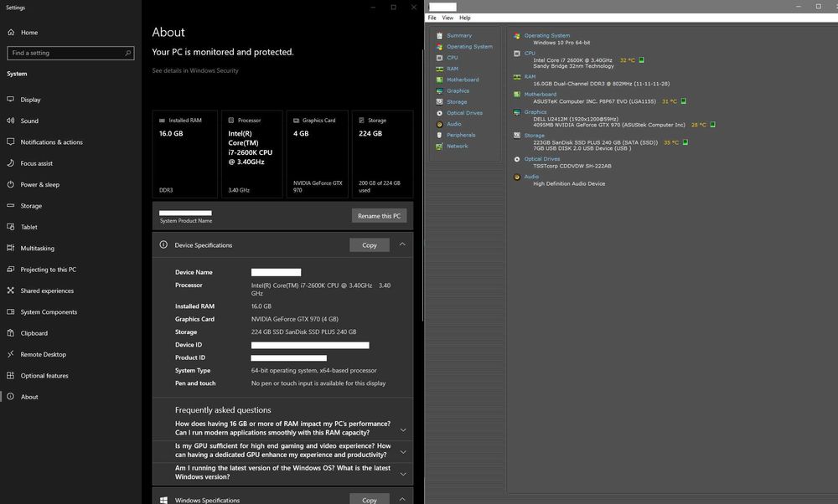Open Optical Drives heading in Speccy summary

point(542,159)
